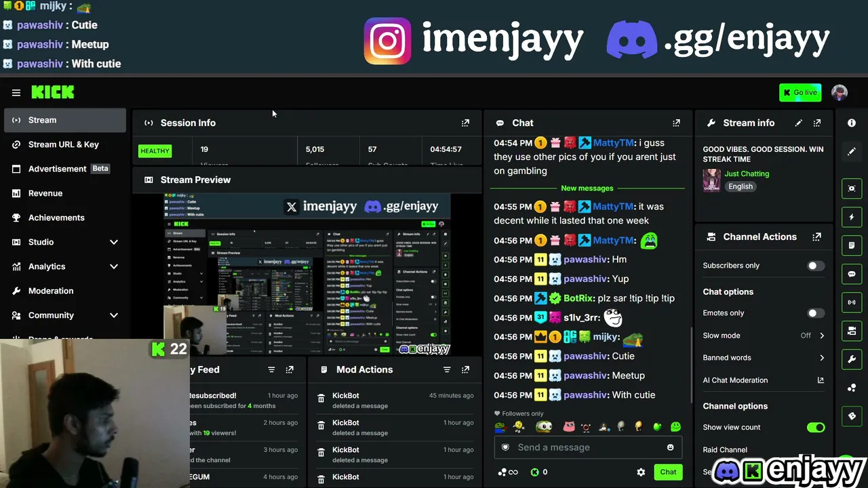Click the mijky username at 04:56 PM
Image resolution: width=868 pixels, height=488 pixels.
click(605, 337)
